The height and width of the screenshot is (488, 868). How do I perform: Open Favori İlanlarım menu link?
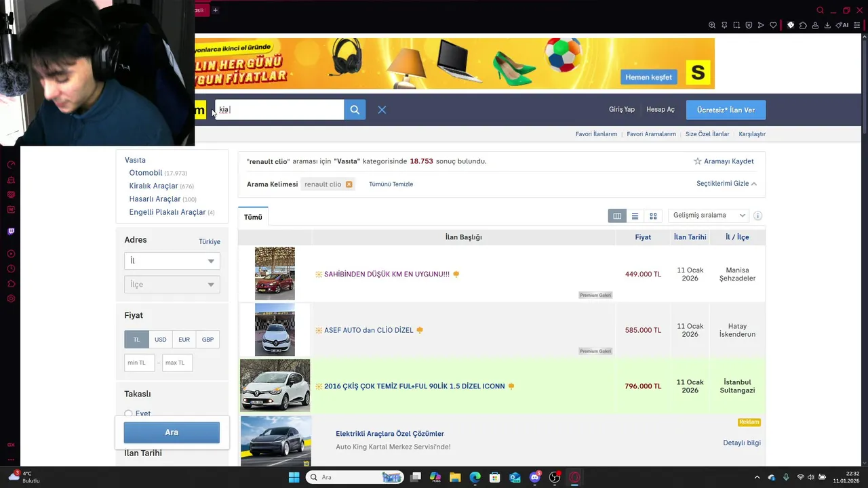coord(596,134)
